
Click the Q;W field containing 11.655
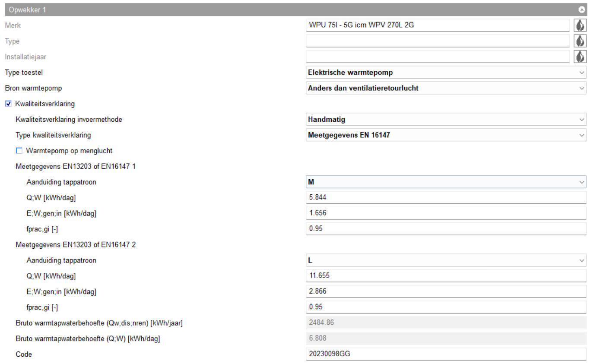(446, 276)
